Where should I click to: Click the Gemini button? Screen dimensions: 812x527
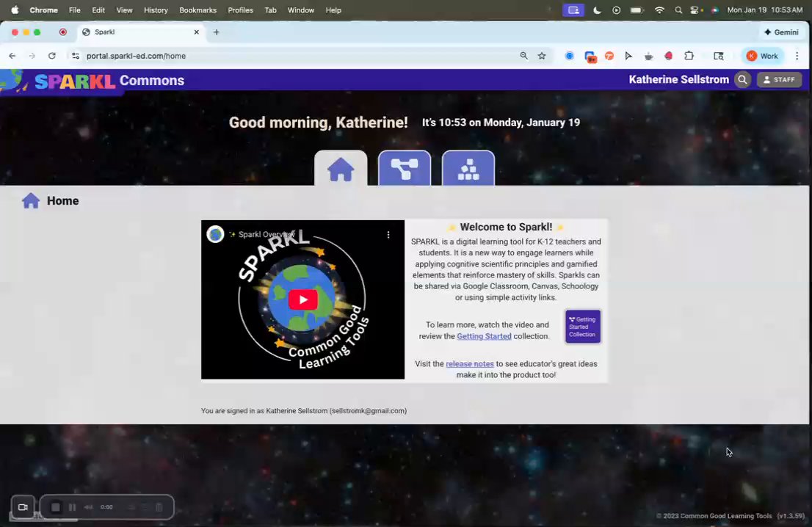coord(781,32)
